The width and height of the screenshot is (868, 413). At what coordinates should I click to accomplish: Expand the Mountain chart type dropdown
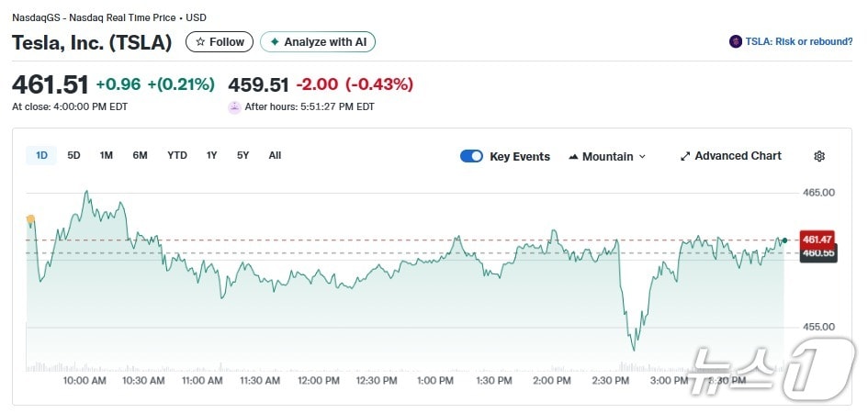click(x=642, y=157)
